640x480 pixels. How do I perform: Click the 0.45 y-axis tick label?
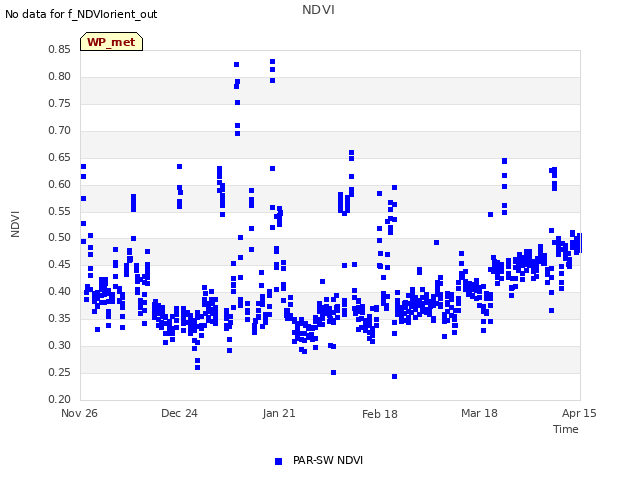coord(59,264)
